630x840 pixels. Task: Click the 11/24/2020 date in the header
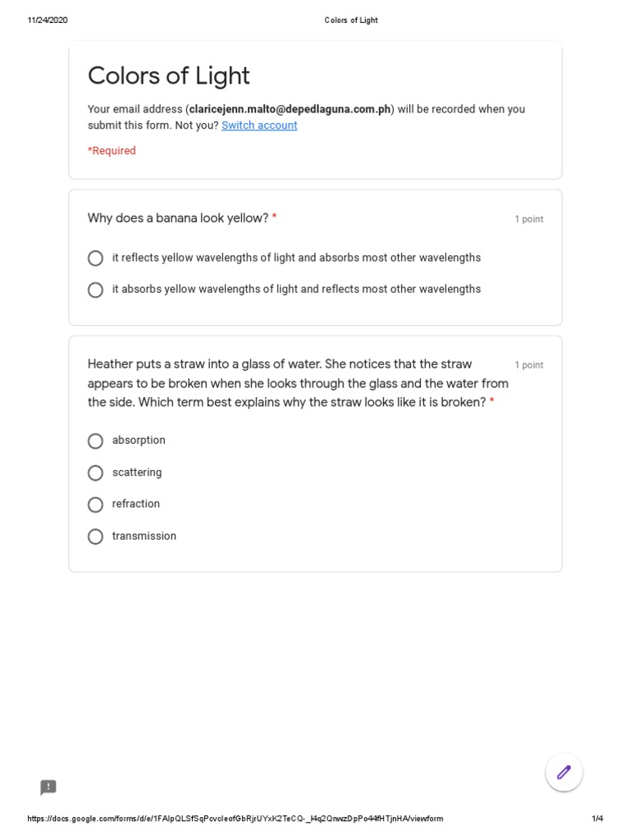[x=48, y=21]
